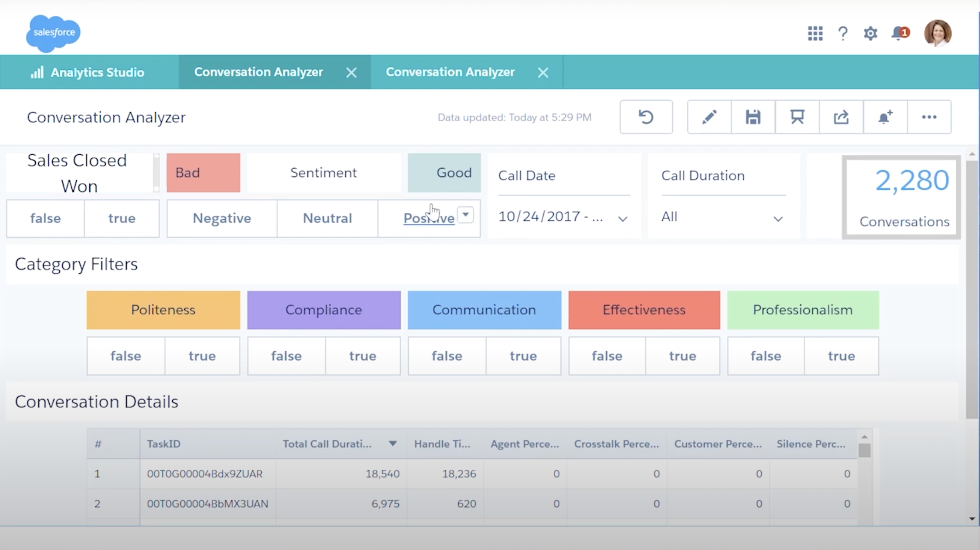This screenshot has width=980, height=550.
Task: Open the more options ellipsis menu
Action: click(929, 117)
